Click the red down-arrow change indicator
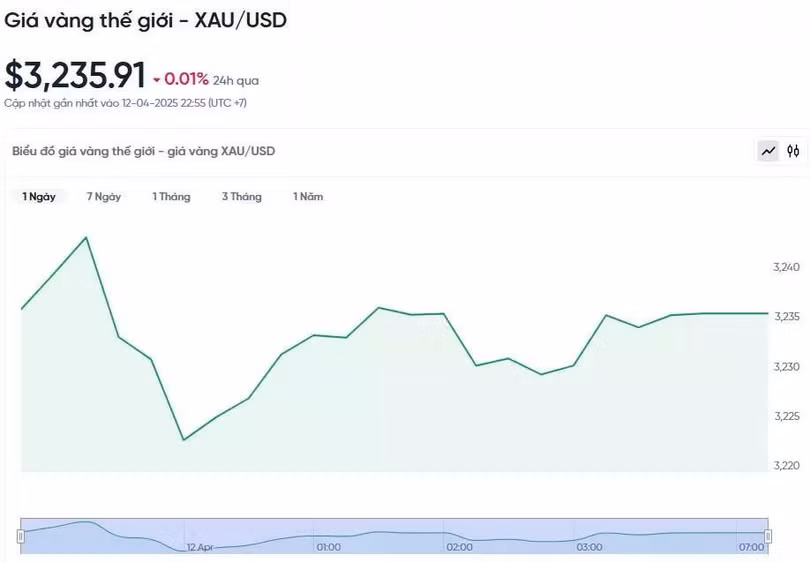The image size is (810, 562). point(157,80)
